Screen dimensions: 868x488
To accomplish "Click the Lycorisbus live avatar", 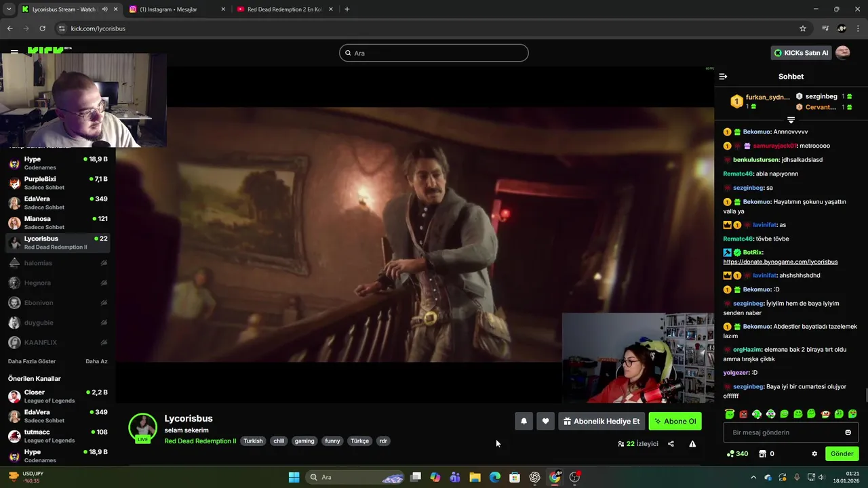I will 143,428.
